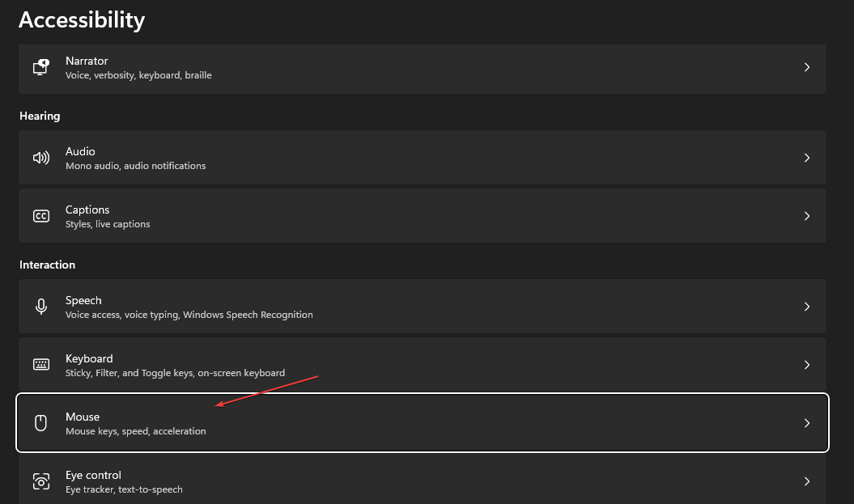Click the Mouse icon
Image resolution: width=854 pixels, height=504 pixels.
click(x=41, y=423)
